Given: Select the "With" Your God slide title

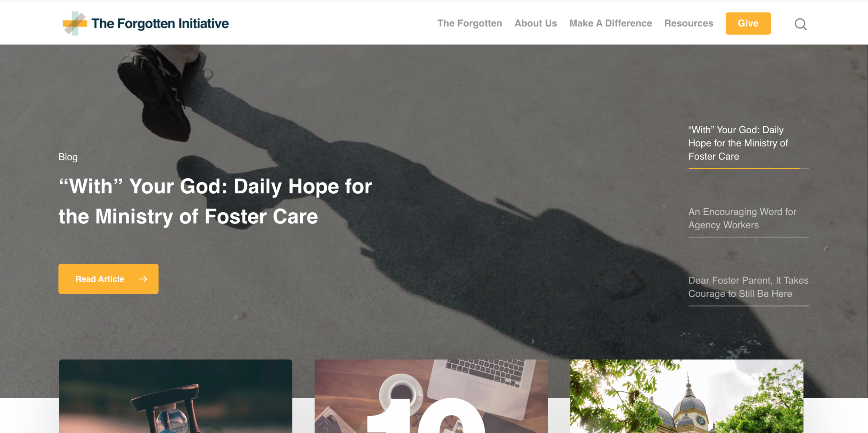Looking at the screenshot, I should [x=738, y=143].
